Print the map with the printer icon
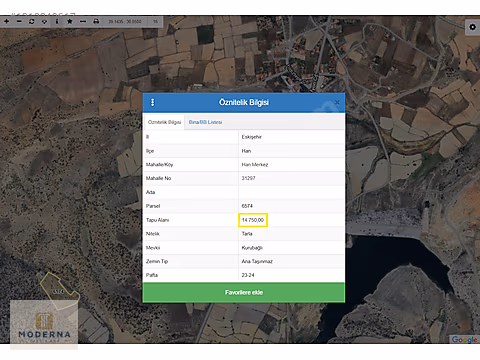 click(96, 21)
